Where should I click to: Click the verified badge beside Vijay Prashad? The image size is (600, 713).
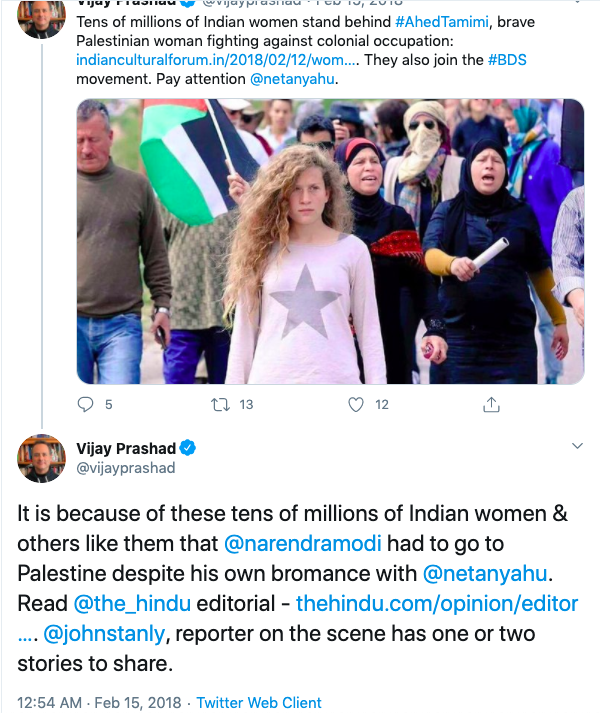tap(187, 448)
